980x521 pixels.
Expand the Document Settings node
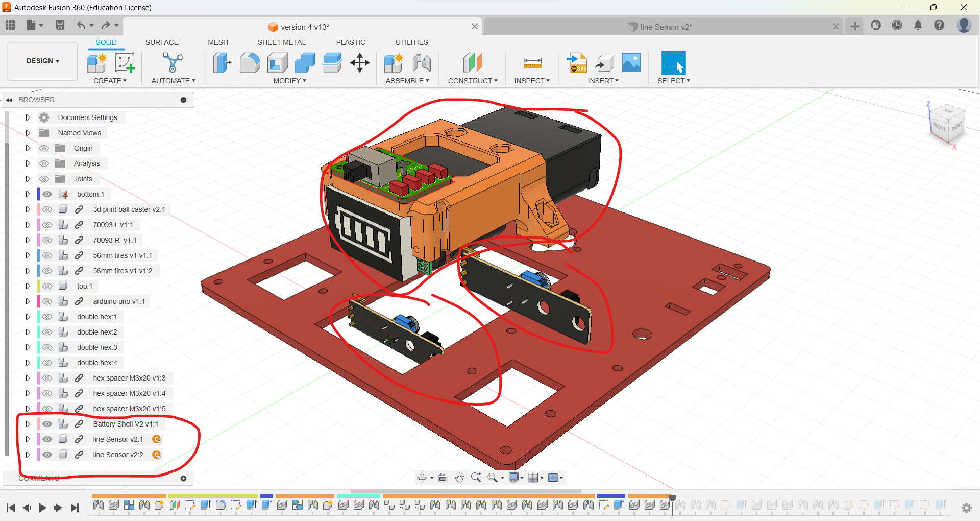28,117
